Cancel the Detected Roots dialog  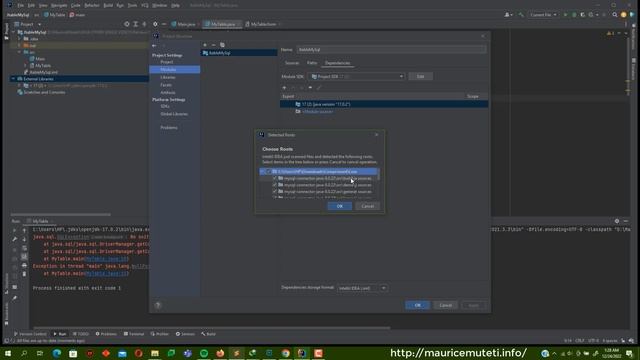tap(367, 206)
